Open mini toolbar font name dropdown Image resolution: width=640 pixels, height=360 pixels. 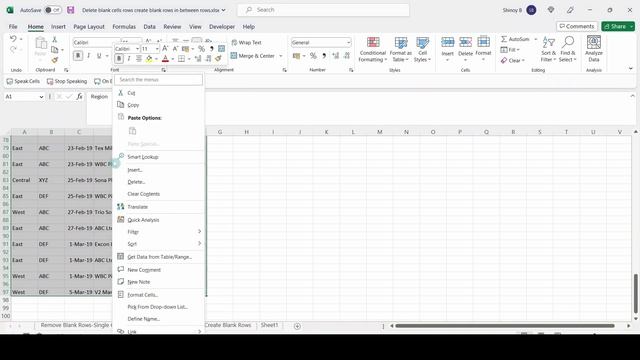coord(138,49)
